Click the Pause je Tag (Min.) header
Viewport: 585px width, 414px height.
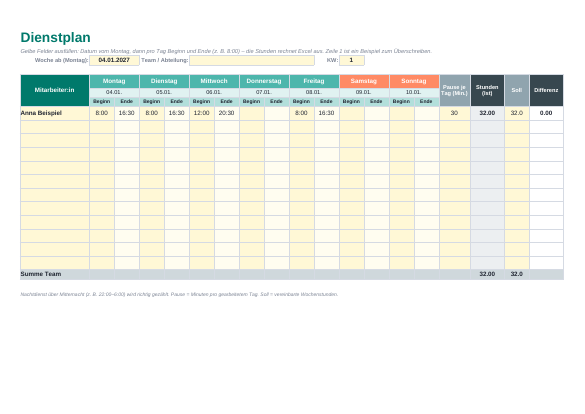tap(455, 90)
